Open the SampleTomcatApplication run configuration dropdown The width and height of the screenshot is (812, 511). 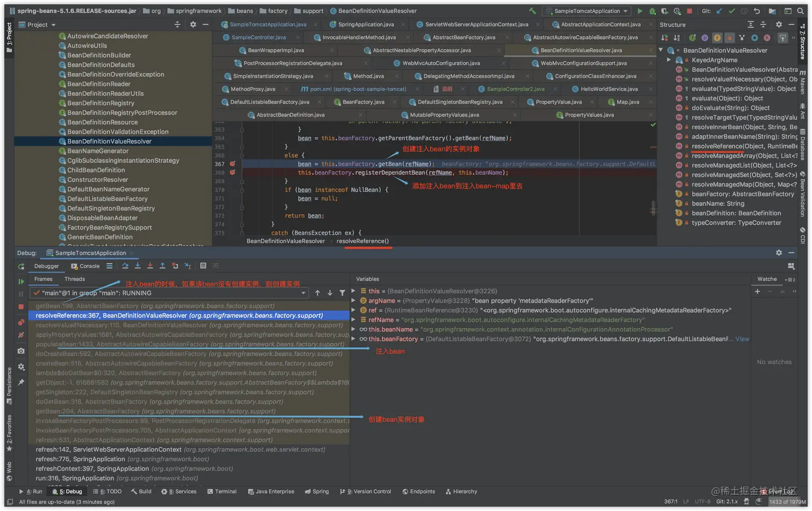pos(586,11)
